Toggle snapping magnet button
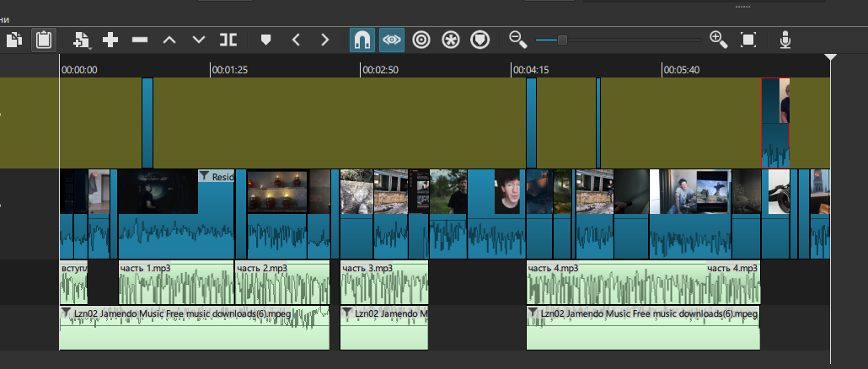Screen dimensions: 868x369 (x=362, y=40)
